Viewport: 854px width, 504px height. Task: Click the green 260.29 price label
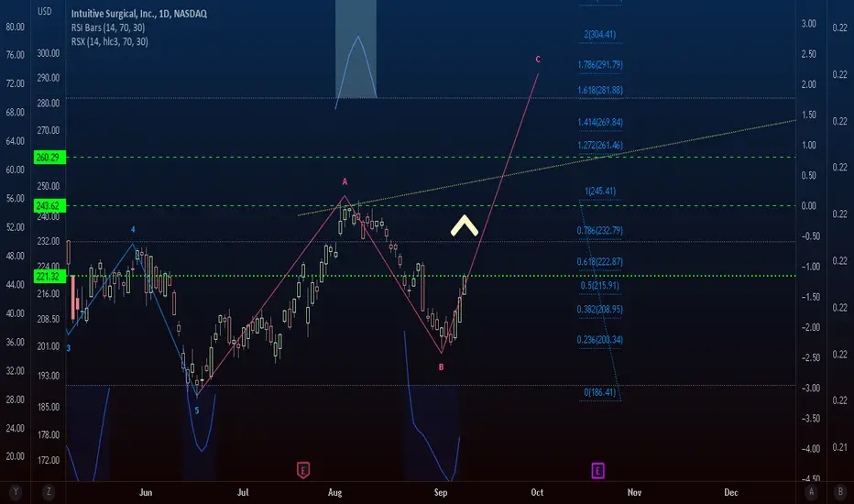pyautogui.click(x=49, y=158)
